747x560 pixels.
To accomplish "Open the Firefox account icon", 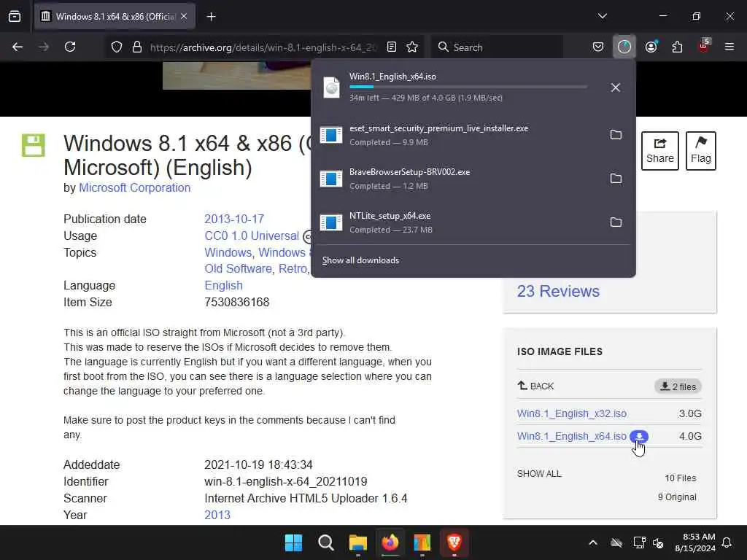I will (651, 47).
